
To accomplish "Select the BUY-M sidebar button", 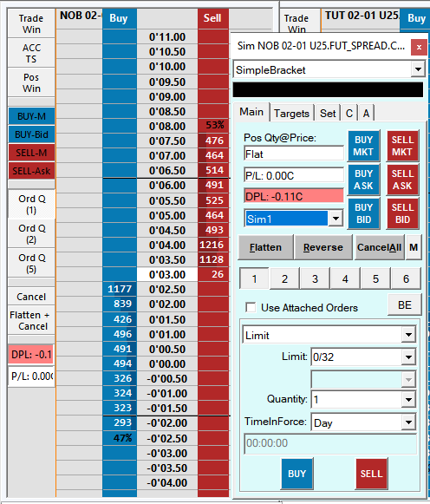I will [x=31, y=116].
